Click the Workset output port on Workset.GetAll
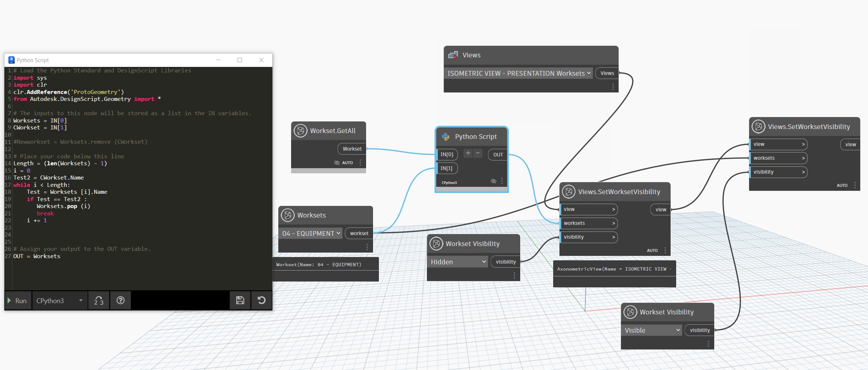Screen dimensions: 868x370 pos(352,149)
